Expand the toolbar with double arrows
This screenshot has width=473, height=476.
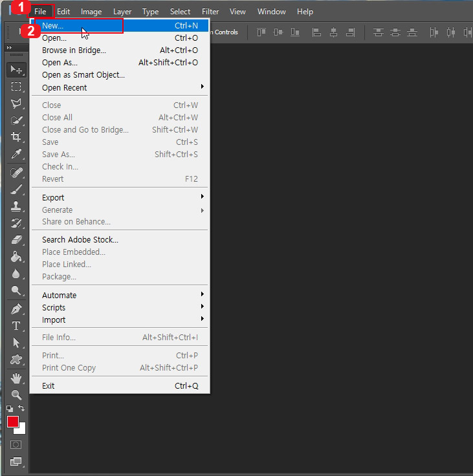point(9,47)
